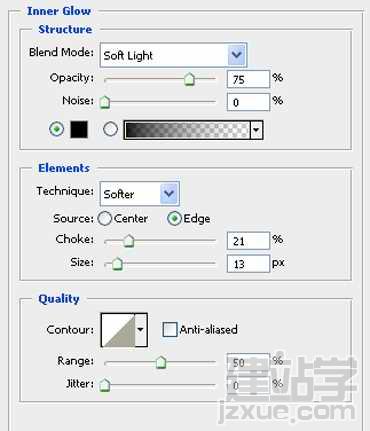Click the Contour curve thumbnail

coord(118,330)
